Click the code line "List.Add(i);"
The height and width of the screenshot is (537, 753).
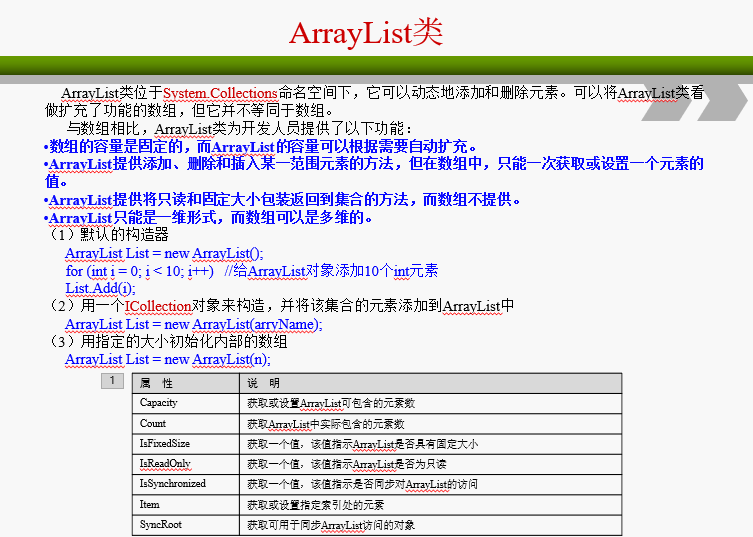tap(100, 288)
